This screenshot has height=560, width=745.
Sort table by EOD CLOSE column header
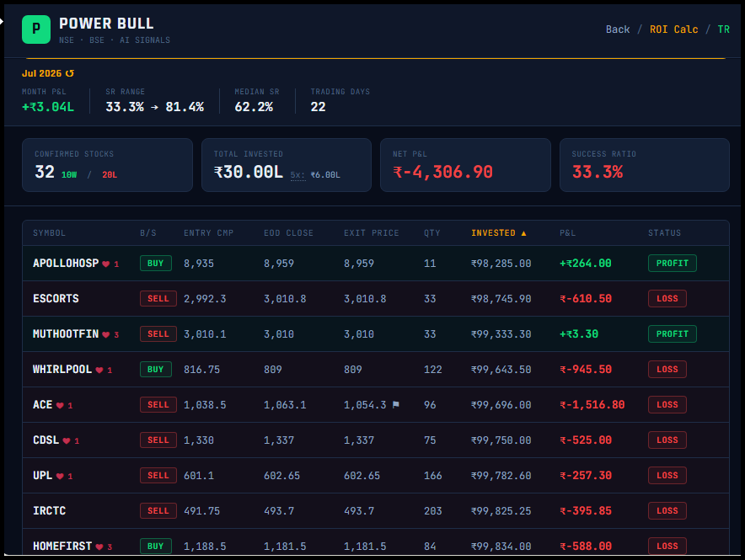pos(288,233)
